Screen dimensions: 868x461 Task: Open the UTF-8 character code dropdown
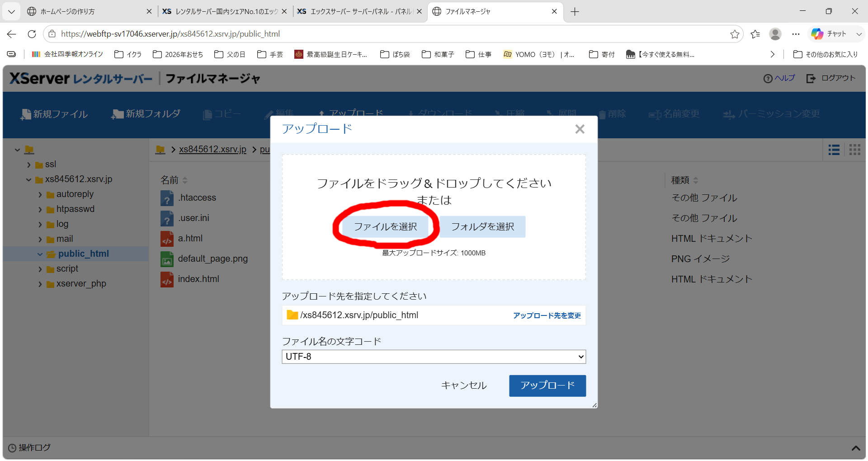click(434, 357)
